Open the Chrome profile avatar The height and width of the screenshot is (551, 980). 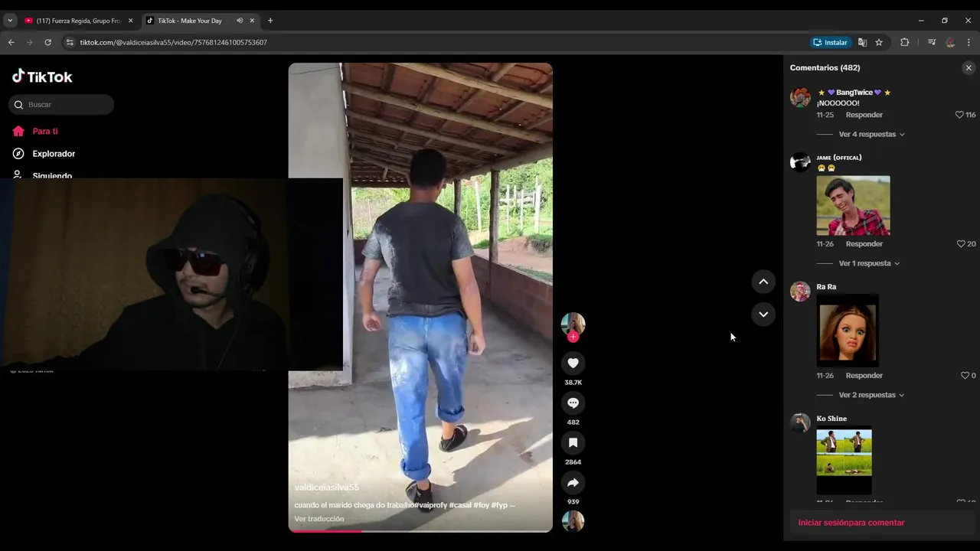pos(950,42)
